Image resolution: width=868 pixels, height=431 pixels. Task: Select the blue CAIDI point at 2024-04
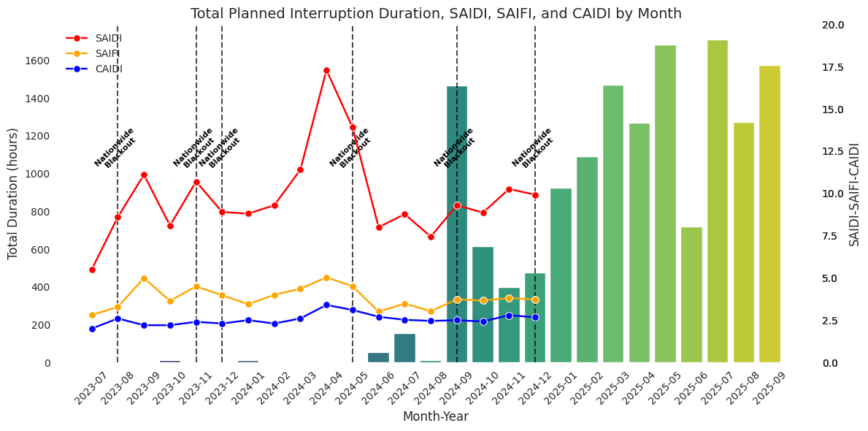pos(326,305)
